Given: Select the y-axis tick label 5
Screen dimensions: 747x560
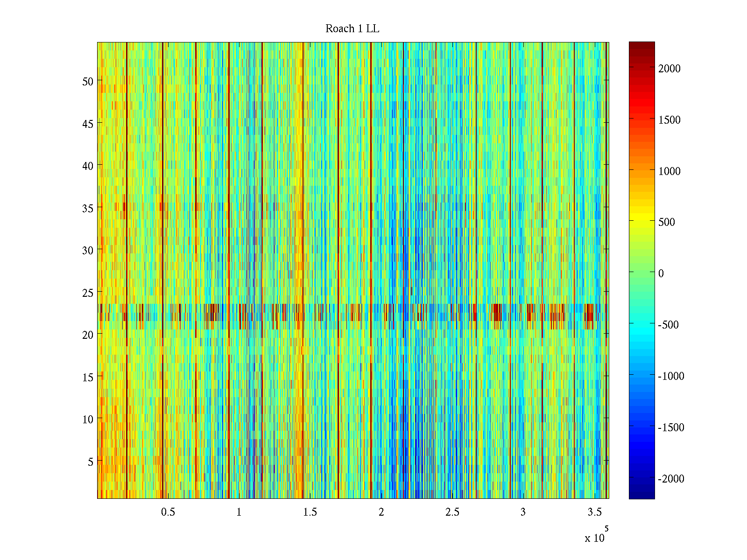Looking at the screenshot, I should pyautogui.click(x=91, y=462).
